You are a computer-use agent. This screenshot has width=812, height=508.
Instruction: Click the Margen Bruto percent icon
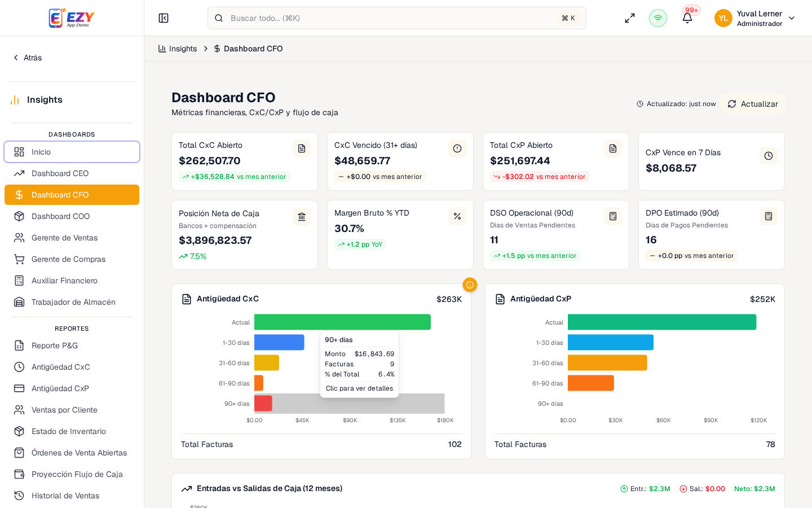[x=457, y=216]
